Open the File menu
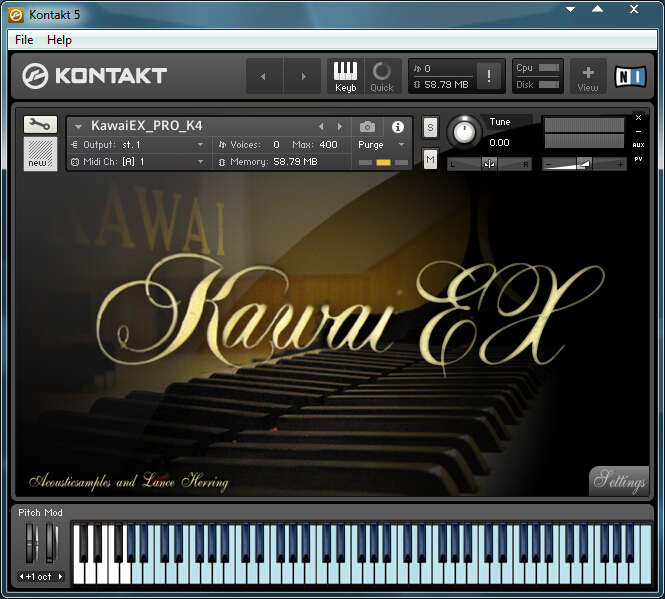This screenshot has width=665, height=599. (x=24, y=40)
